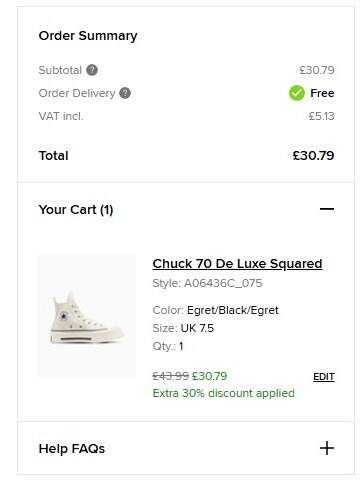This screenshot has width=360, height=492.
Task: Click the Subtotal help question mark icon
Action: [x=92, y=70]
